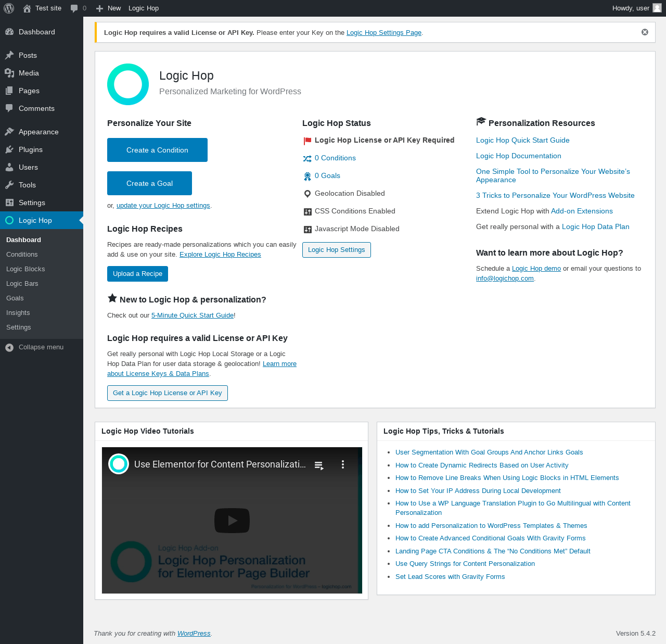Open the video playlist queue icon
The height and width of the screenshot is (644, 666).
click(x=319, y=465)
